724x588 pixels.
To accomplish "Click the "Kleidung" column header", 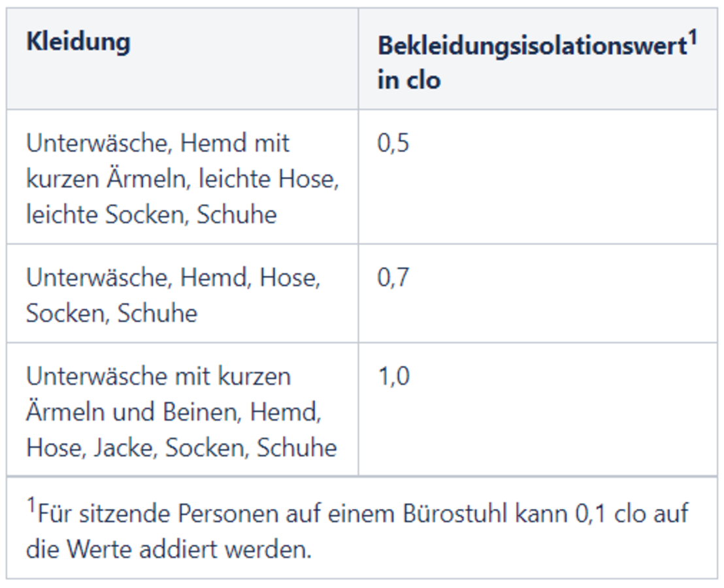I will (x=78, y=42).
